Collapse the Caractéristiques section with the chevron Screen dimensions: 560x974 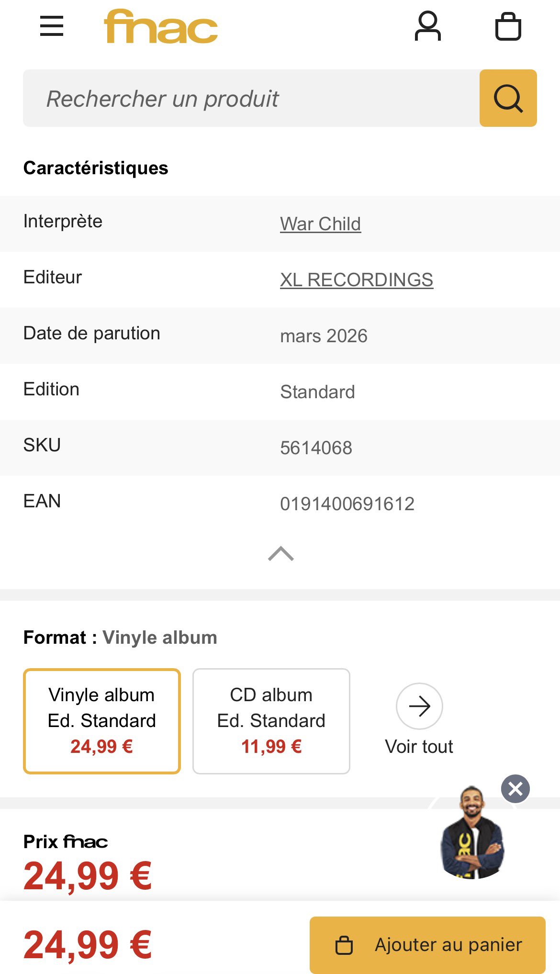(x=281, y=553)
